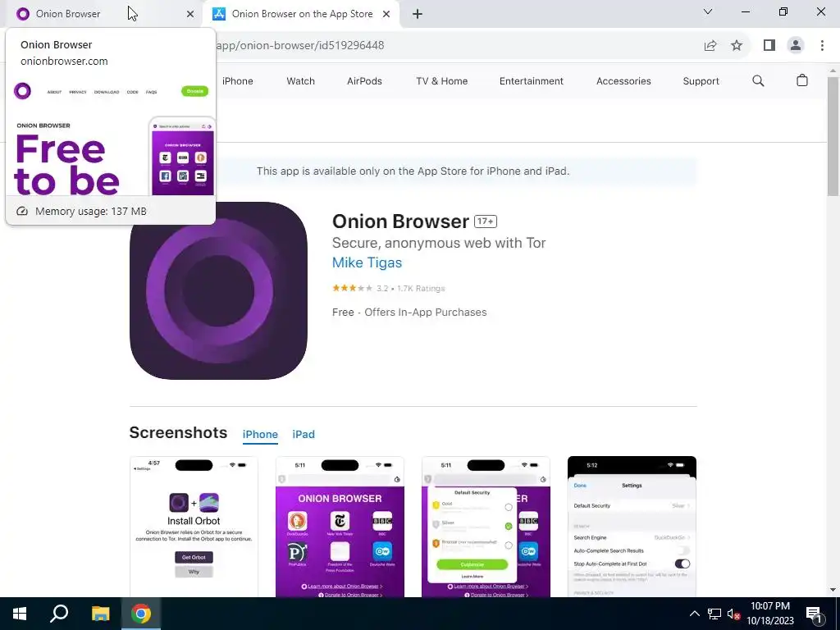This screenshot has height=630, width=840.
Task: Switch to the Onion Browser tab
Action: tap(102, 14)
